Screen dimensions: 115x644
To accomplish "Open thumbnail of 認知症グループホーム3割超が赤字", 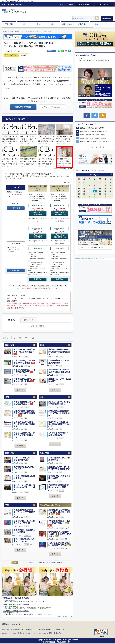I will tap(42, 380).
